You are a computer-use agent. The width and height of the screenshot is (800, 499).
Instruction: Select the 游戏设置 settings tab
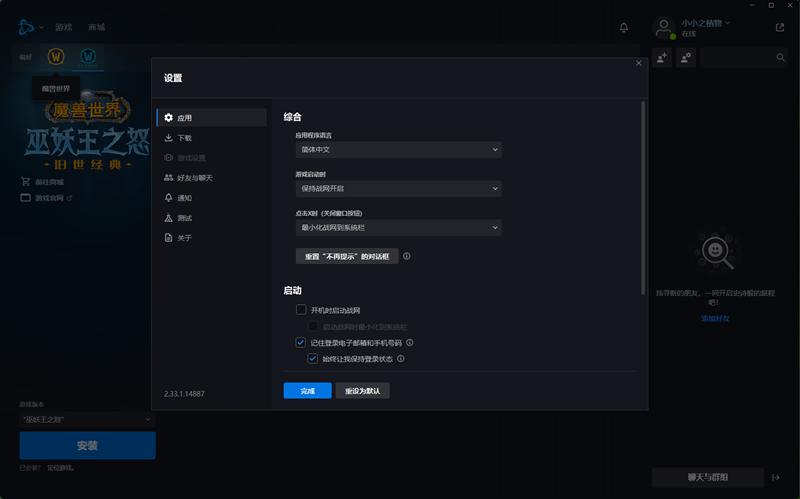point(211,158)
